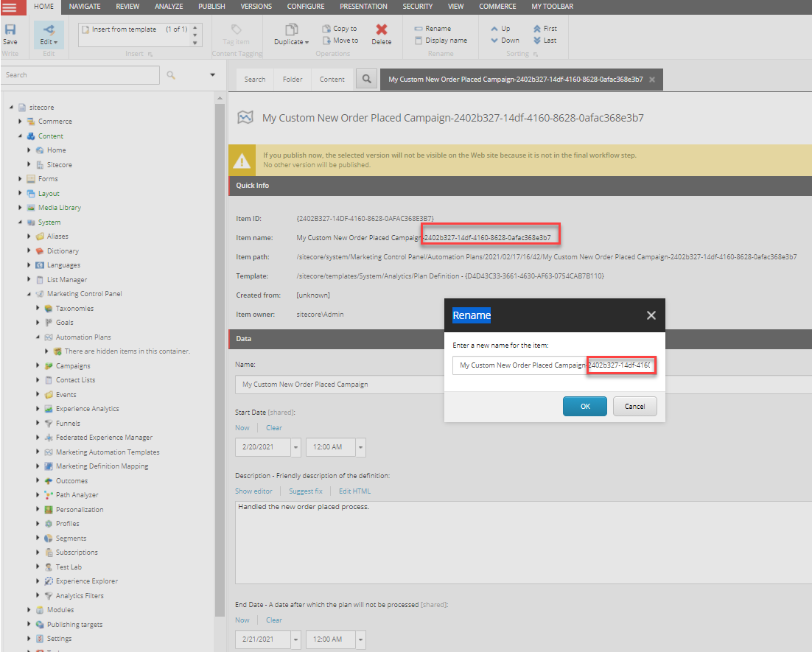Select the Goals tree item
This screenshot has width=812, height=652.
click(64, 322)
